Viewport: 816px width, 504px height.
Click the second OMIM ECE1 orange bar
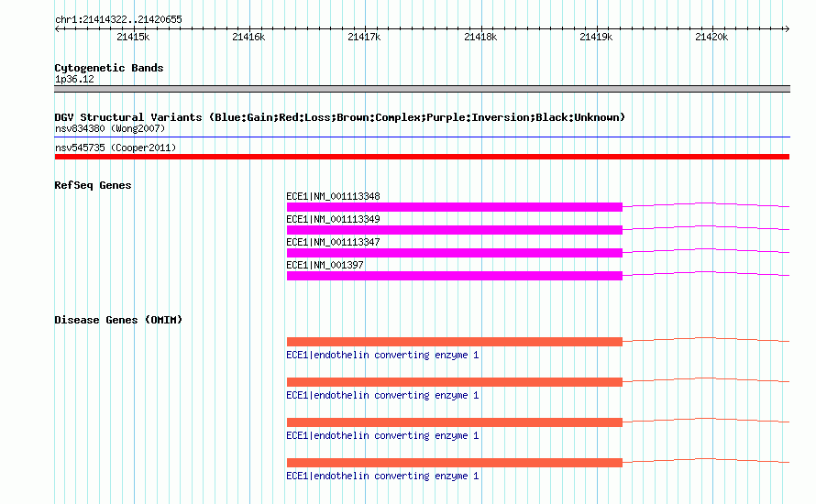455,382
